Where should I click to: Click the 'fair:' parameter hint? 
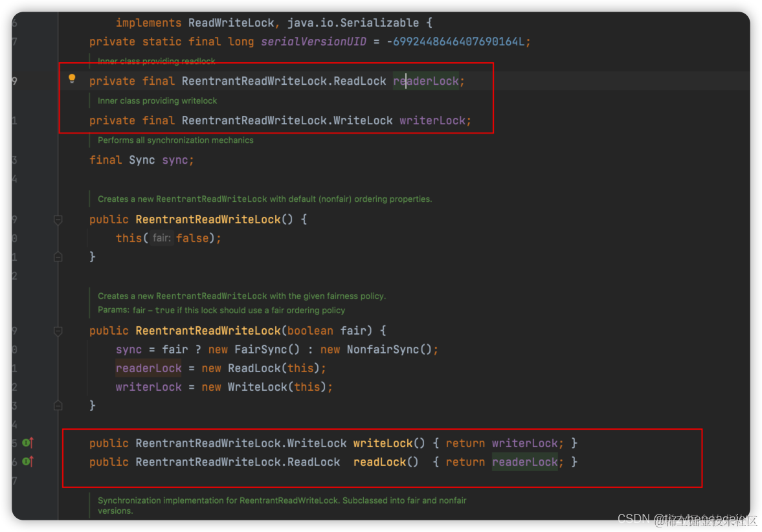[x=161, y=238]
